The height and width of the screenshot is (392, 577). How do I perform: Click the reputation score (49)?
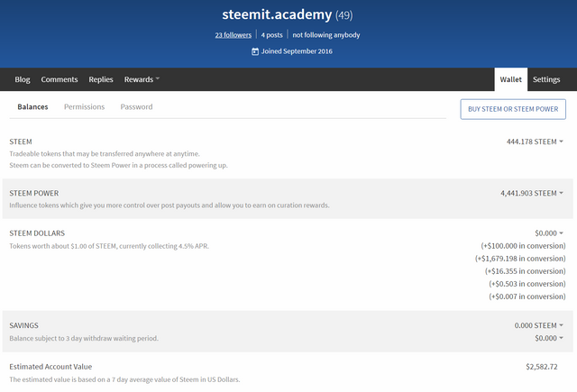pos(344,15)
